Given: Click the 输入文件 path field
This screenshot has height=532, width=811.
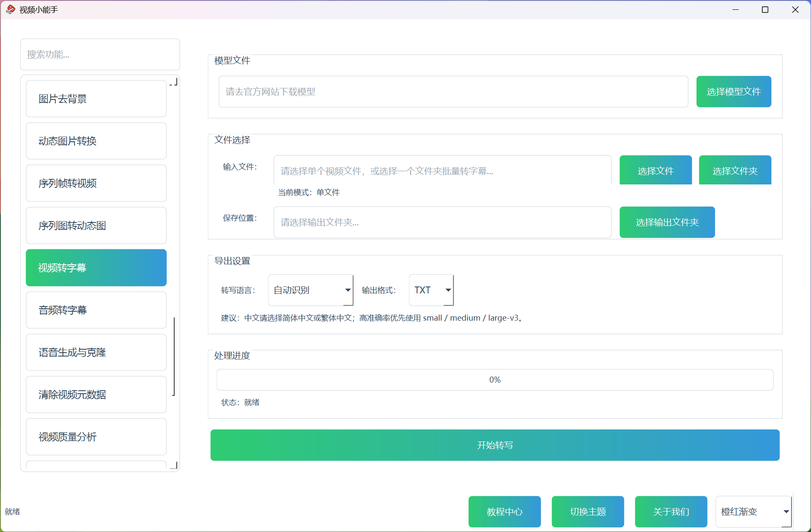Looking at the screenshot, I should click(443, 170).
